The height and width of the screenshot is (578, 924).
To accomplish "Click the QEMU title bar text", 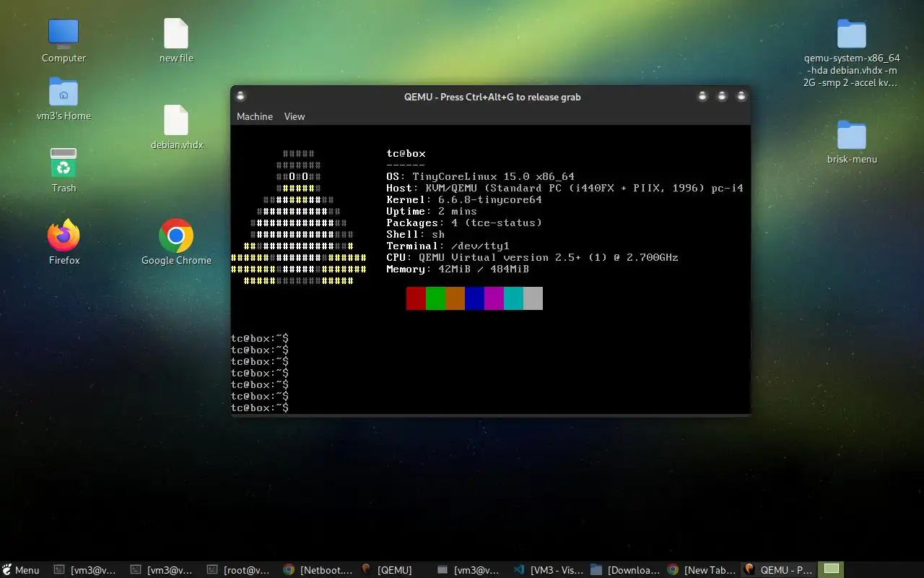I will (492, 97).
